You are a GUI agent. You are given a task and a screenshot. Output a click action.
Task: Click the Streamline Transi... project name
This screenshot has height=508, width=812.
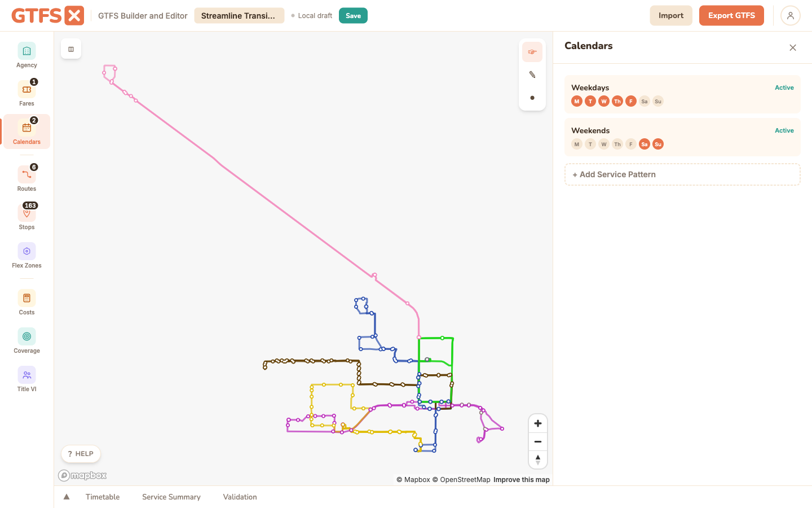coord(239,16)
